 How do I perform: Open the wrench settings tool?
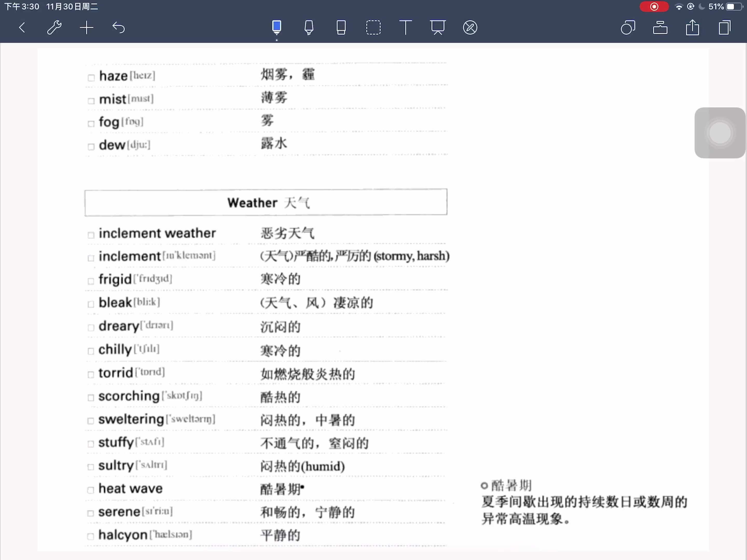(54, 28)
